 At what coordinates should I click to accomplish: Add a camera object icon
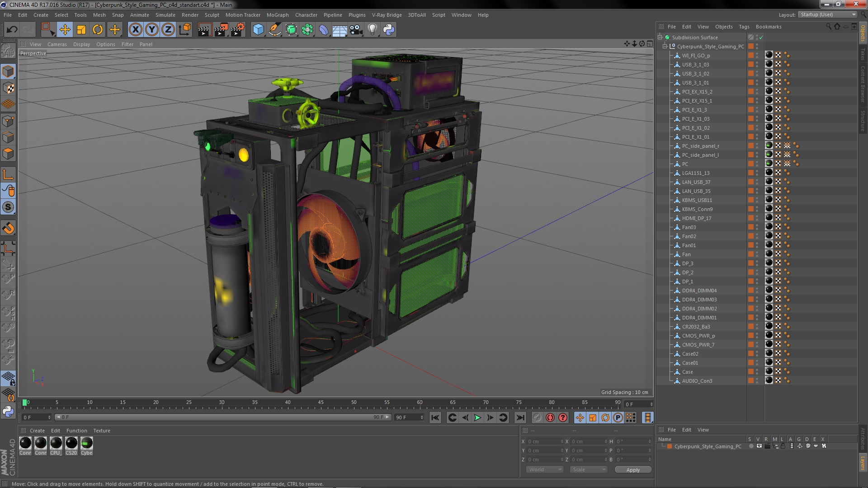coord(356,30)
